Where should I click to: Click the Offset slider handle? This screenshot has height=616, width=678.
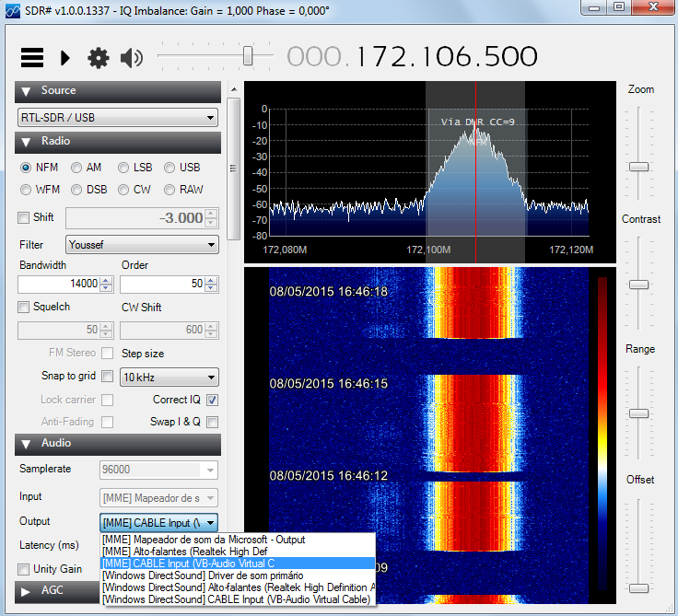point(638,588)
